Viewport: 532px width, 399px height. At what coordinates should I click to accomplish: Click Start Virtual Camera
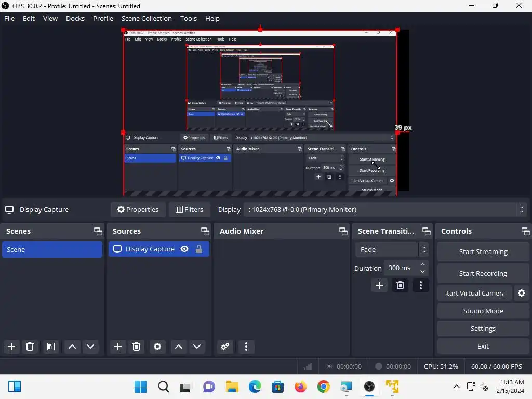click(474, 293)
